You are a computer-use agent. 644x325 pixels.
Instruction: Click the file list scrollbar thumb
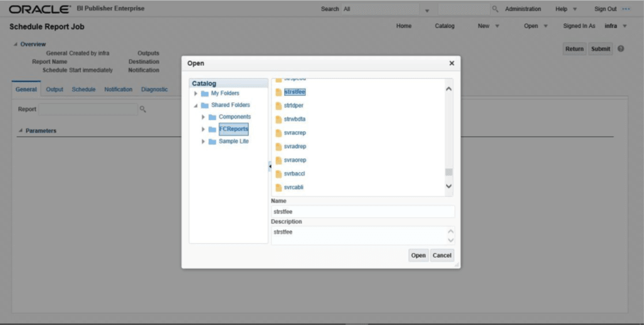coord(449,172)
